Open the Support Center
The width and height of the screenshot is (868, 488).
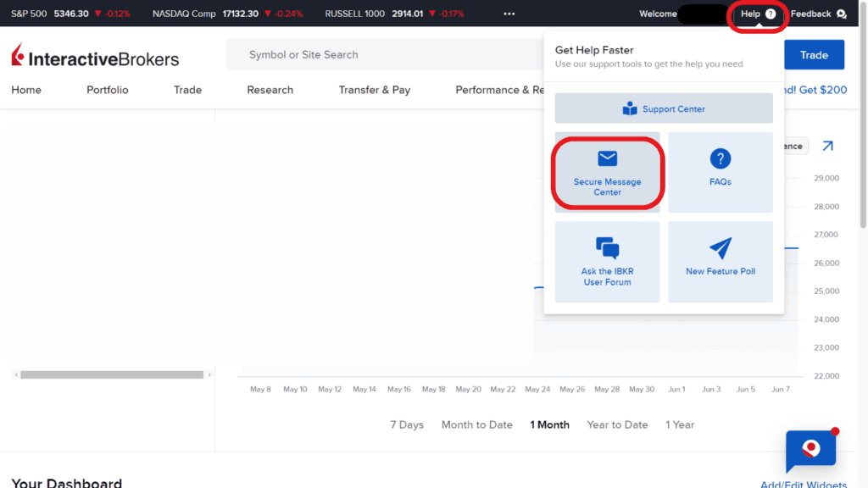[x=664, y=108]
